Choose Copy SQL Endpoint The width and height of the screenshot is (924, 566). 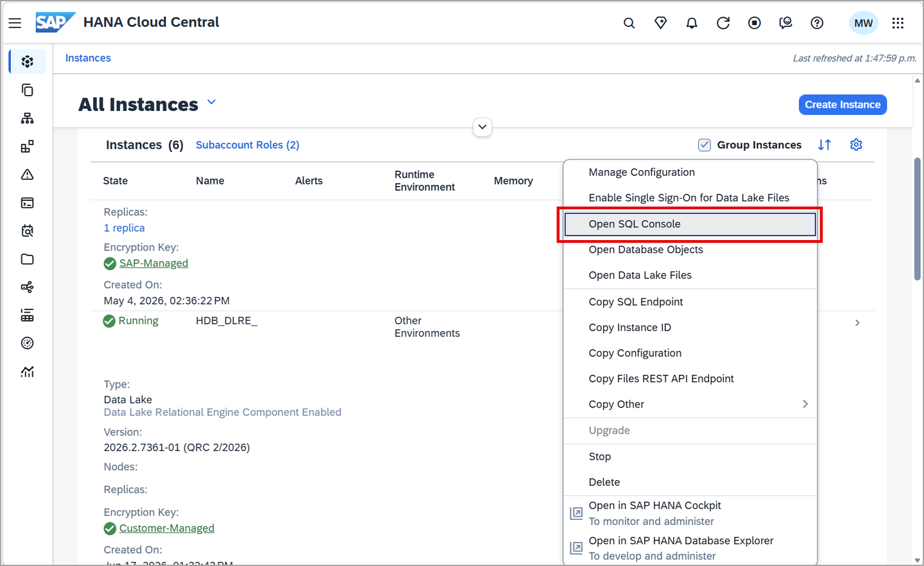[690, 302]
